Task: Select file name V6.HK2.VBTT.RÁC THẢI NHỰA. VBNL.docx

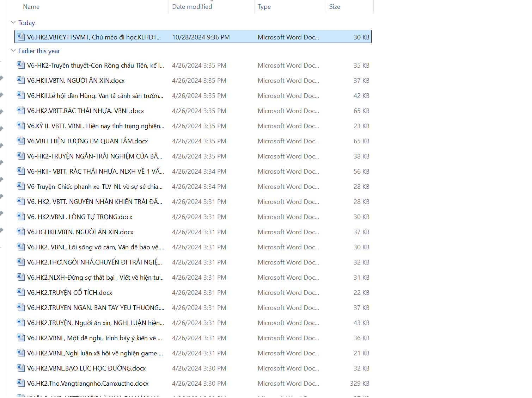Action: [86, 111]
